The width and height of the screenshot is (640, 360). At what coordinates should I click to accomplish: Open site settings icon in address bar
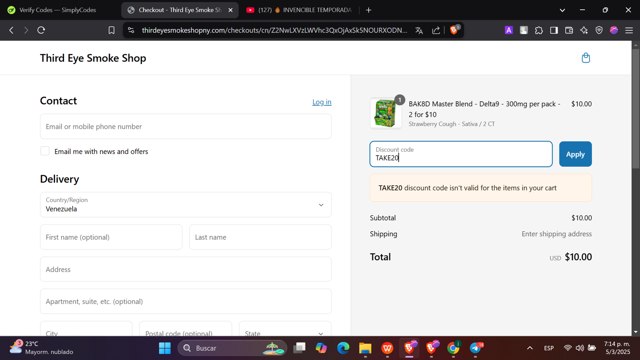click(131, 30)
